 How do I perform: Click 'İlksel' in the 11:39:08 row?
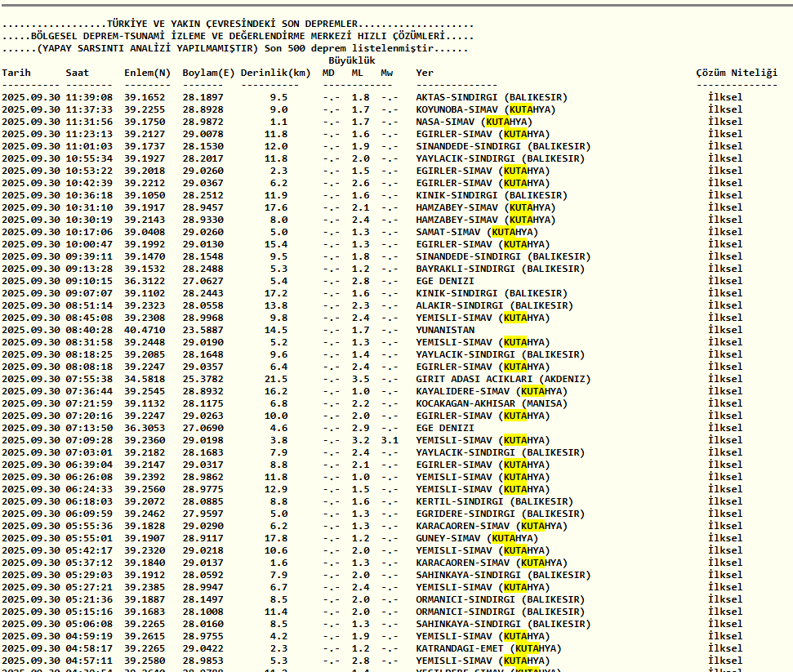[x=725, y=97]
